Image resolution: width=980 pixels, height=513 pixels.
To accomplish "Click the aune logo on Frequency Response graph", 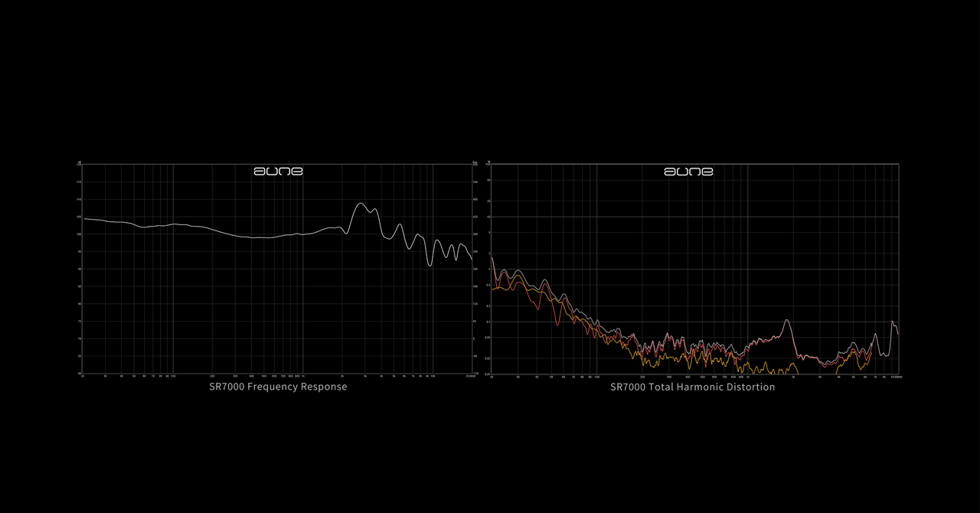I will click(278, 172).
